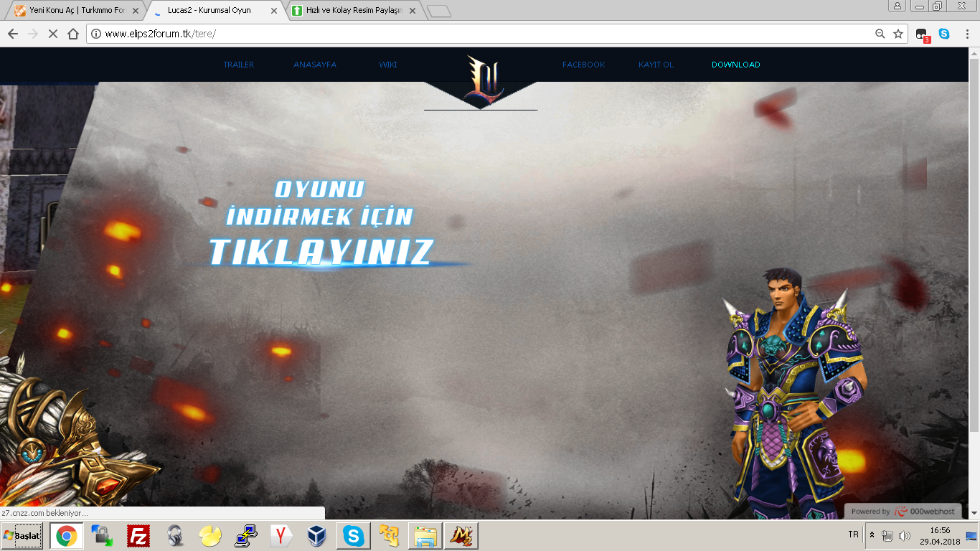Open the Tampermonkey extension with badge 3
Viewport: 980px width, 551px height.
point(923,34)
